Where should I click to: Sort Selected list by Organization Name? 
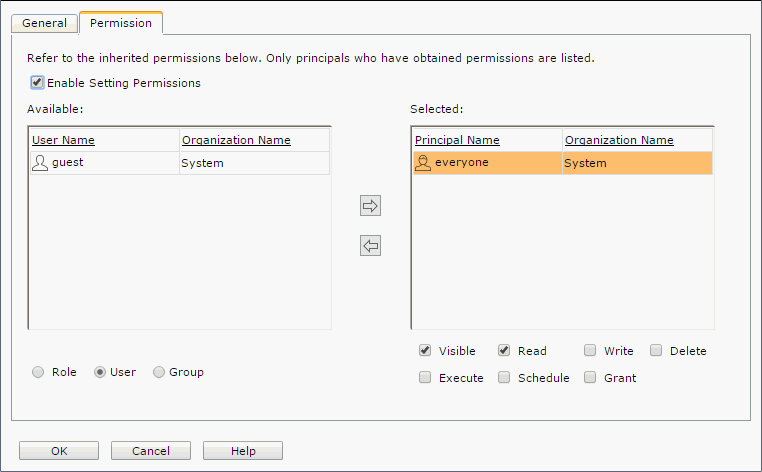[x=619, y=140]
